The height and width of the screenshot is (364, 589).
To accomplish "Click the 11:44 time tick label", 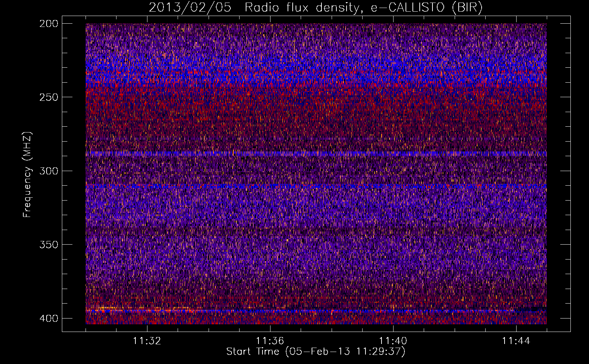I will [x=516, y=341].
